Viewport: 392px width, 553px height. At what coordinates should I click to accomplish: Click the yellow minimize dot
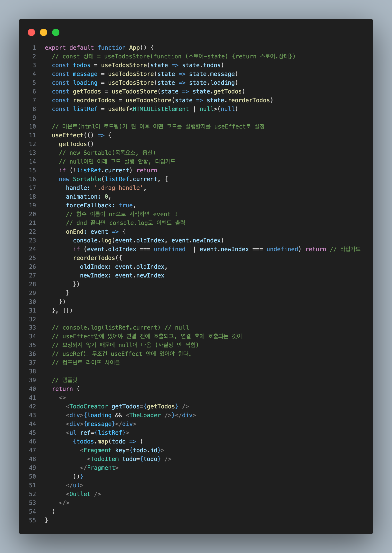44,32
